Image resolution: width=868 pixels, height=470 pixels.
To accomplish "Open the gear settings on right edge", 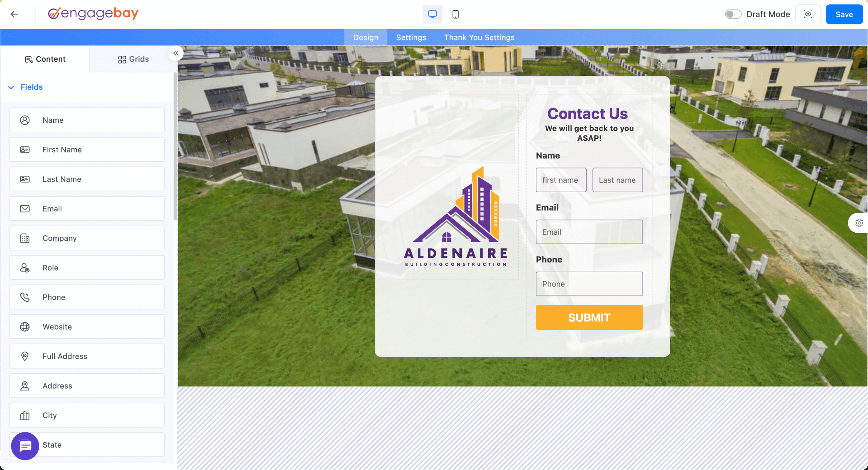I will coord(859,223).
